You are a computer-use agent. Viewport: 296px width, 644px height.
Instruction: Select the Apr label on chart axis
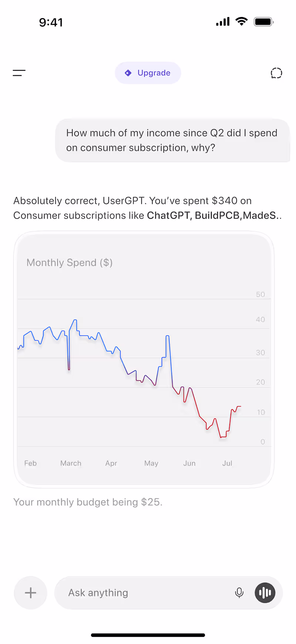tap(111, 463)
